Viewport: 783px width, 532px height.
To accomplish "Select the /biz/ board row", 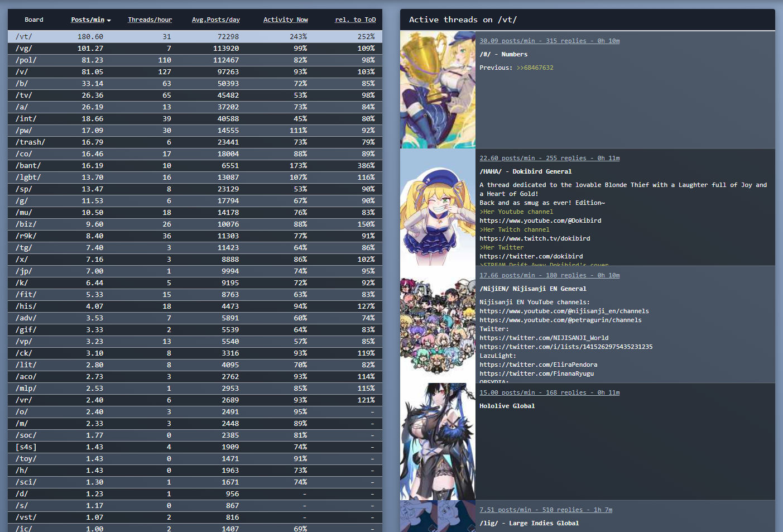I will pyautogui.click(x=195, y=224).
